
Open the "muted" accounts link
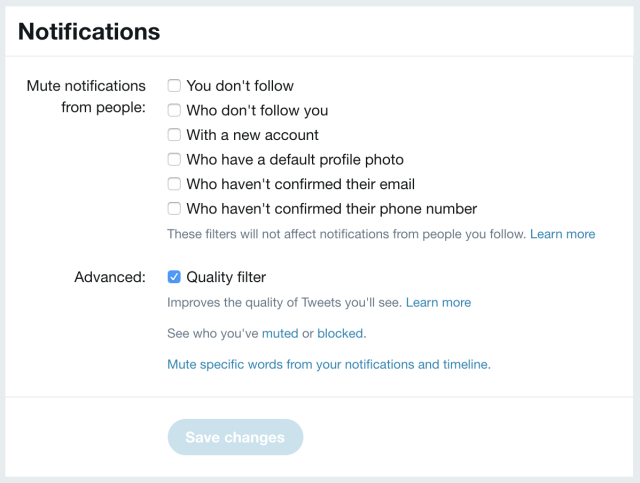pyautogui.click(x=280, y=334)
